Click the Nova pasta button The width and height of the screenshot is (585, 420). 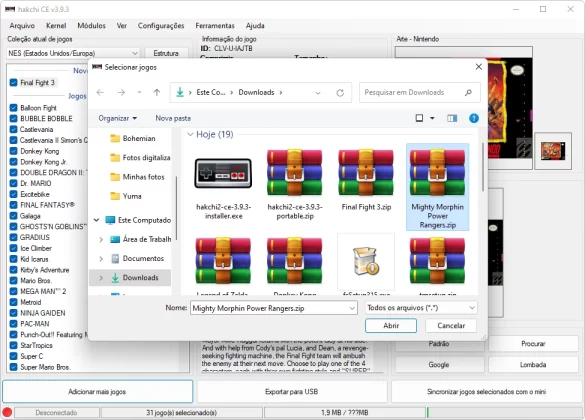[x=173, y=118]
